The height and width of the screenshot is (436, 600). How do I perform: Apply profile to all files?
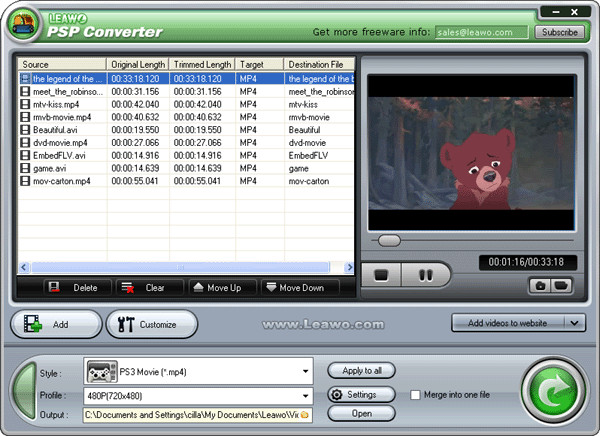tap(361, 371)
